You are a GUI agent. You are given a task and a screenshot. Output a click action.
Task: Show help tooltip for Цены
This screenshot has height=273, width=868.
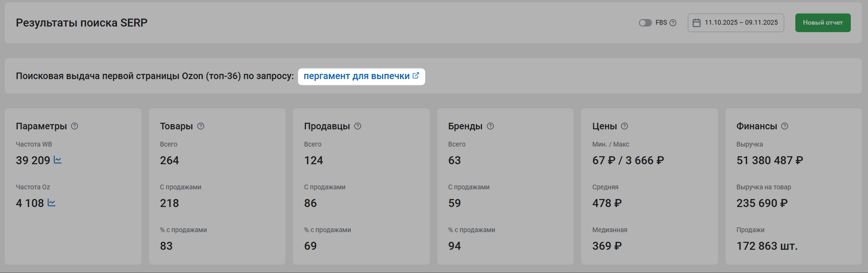[624, 126]
